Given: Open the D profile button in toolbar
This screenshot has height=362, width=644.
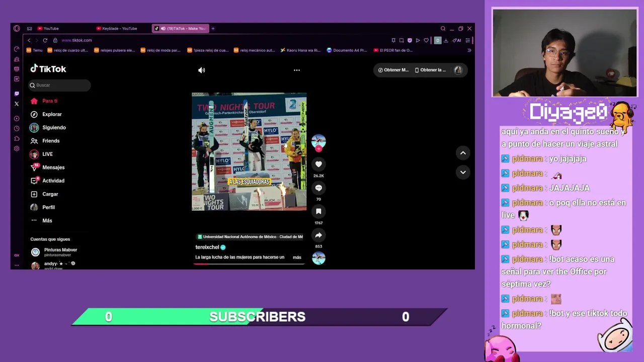Looking at the screenshot, I should 438,40.
